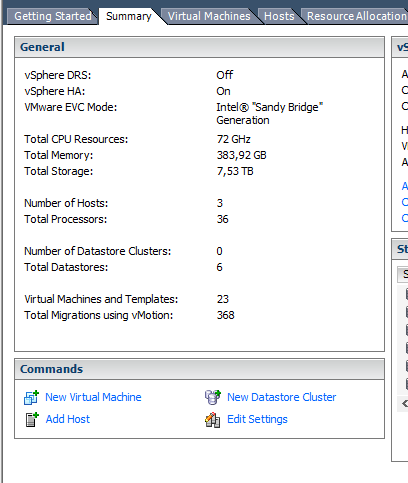Click the Number of Datastore Clusters value 0

[x=219, y=251]
